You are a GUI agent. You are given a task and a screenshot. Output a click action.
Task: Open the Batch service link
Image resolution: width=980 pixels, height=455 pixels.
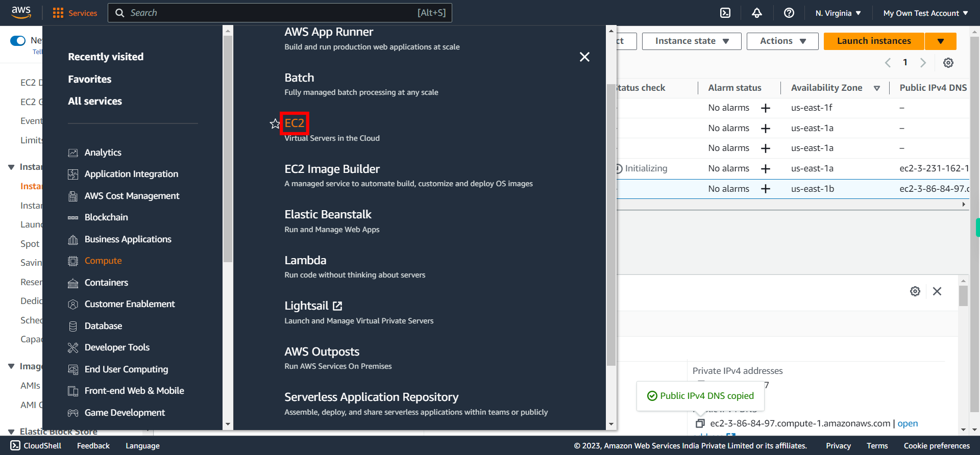pyautogui.click(x=299, y=78)
